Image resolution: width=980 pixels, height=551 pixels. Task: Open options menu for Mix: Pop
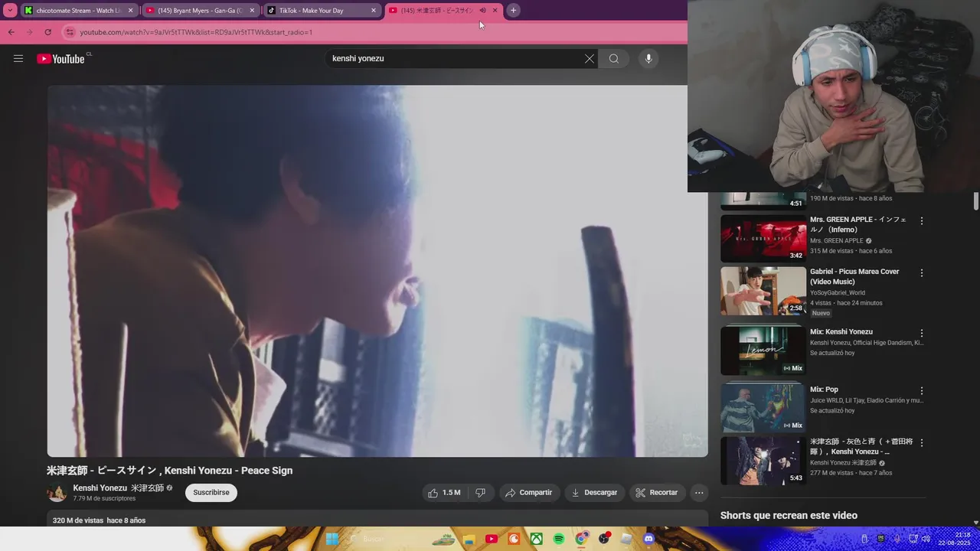click(x=922, y=391)
